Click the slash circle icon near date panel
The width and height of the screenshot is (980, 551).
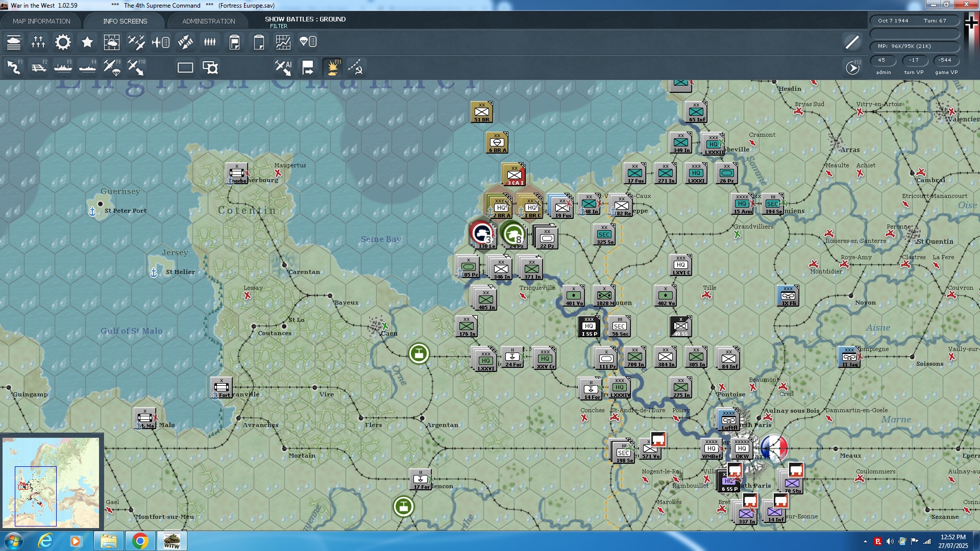[852, 42]
